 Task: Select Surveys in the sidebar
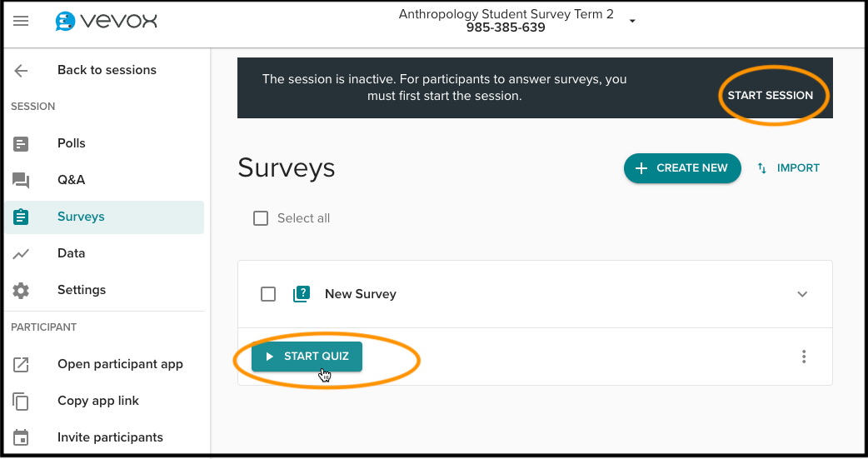coord(104,217)
